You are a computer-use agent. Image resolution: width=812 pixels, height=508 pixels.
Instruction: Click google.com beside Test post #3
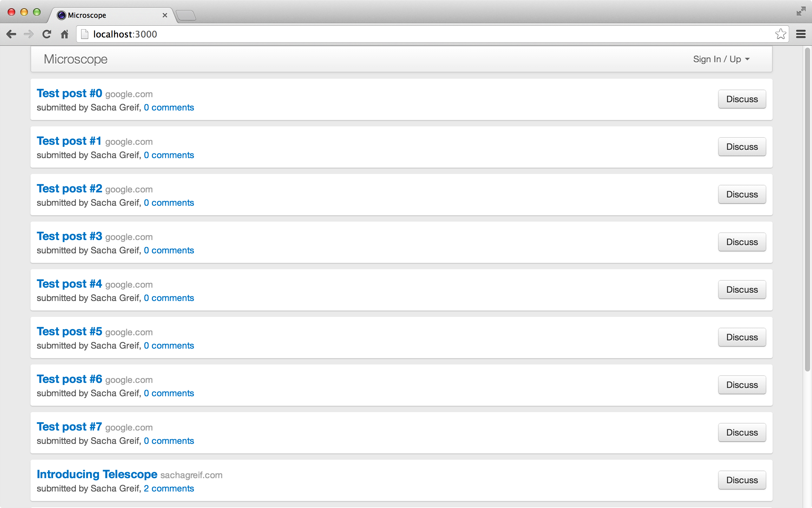click(129, 237)
